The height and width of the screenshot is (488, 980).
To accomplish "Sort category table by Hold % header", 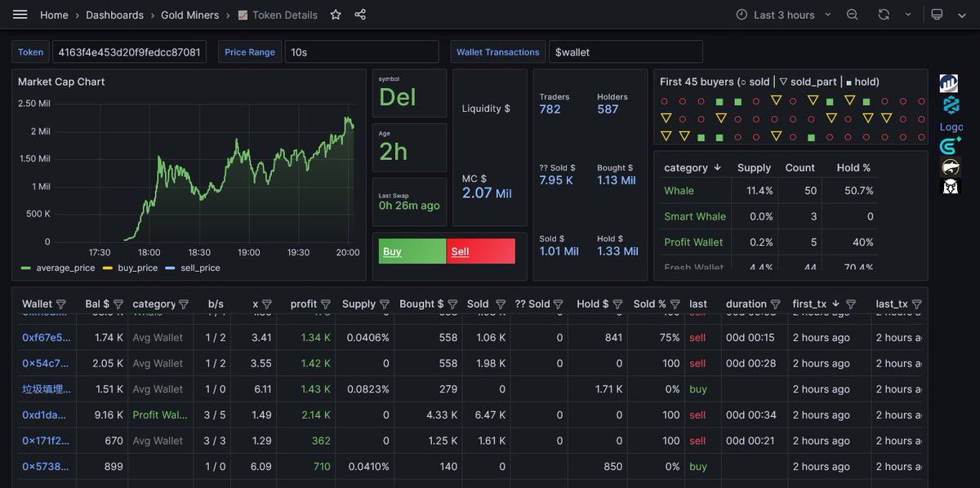I will (x=853, y=167).
